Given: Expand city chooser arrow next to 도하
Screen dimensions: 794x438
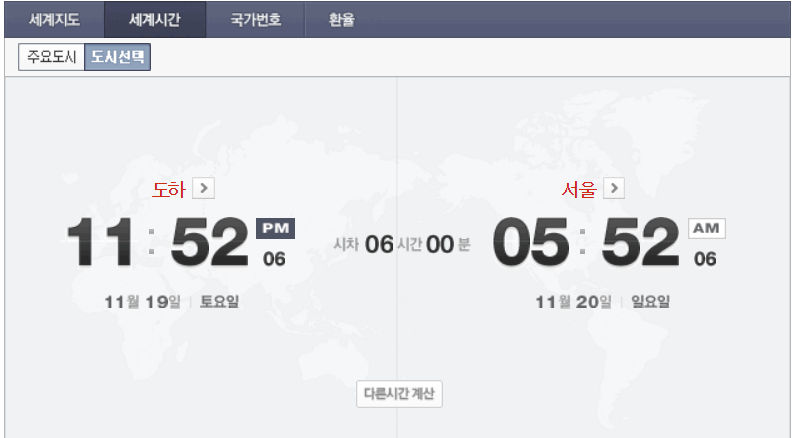Looking at the screenshot, I should pyautogui.click(x=204, y=188).
